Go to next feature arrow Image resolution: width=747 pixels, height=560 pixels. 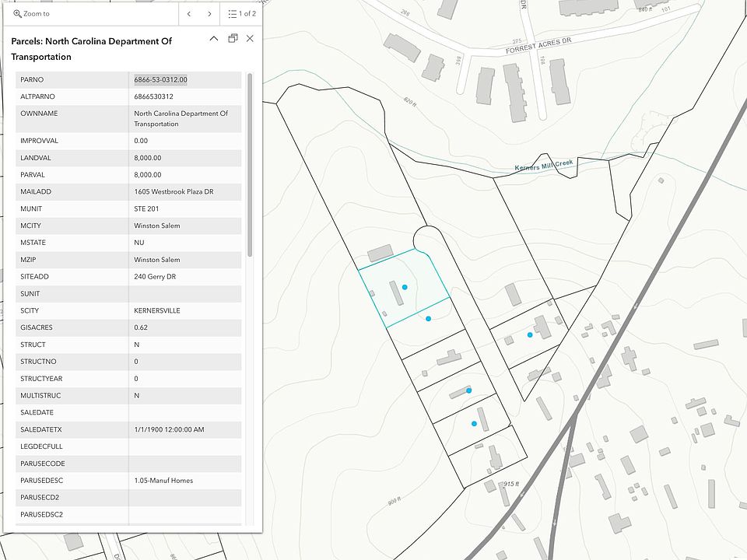click(x=209, y=14)
